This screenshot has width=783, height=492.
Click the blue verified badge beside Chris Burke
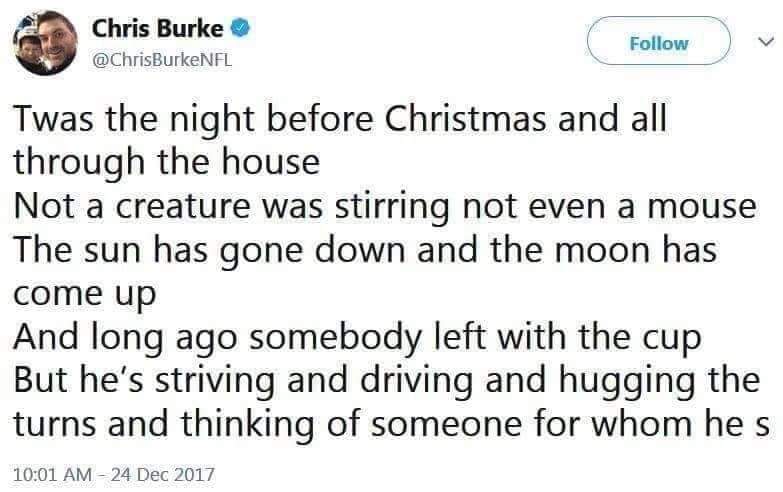pos(241,31)
